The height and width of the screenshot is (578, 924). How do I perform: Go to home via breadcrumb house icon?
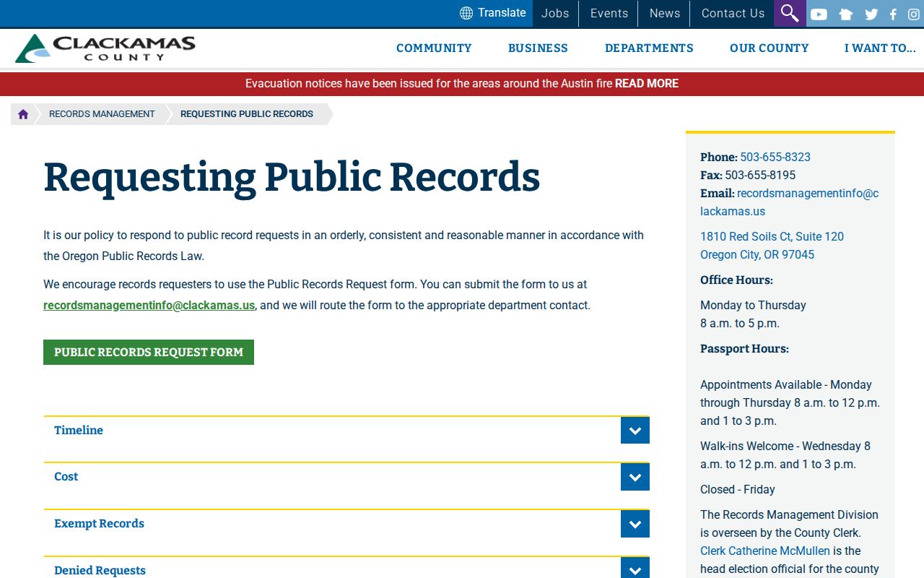click(23, 114)
